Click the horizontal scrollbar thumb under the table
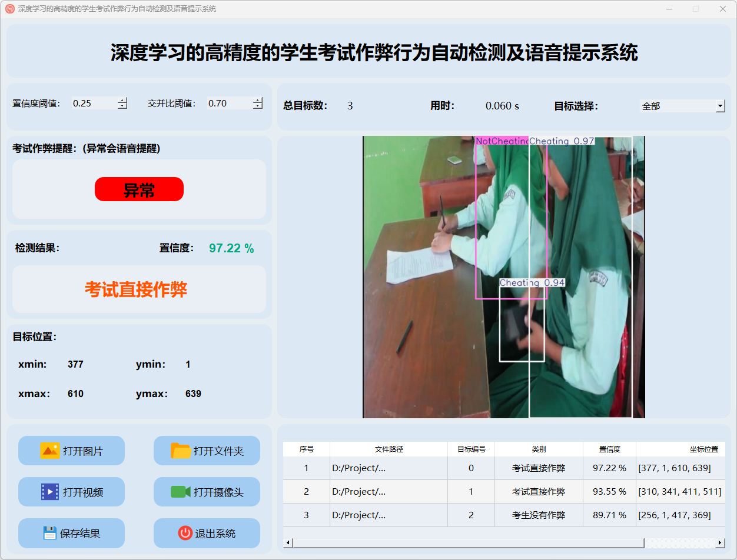 point(468,542)
